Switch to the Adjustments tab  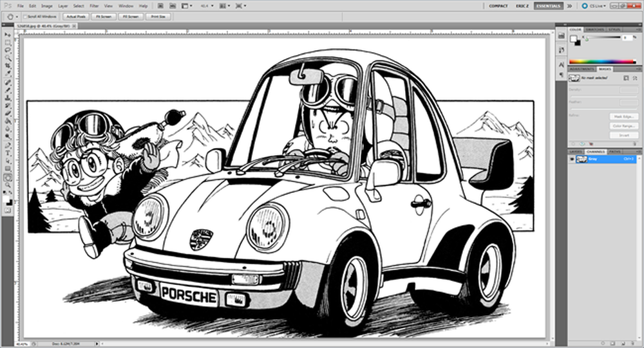582,69
